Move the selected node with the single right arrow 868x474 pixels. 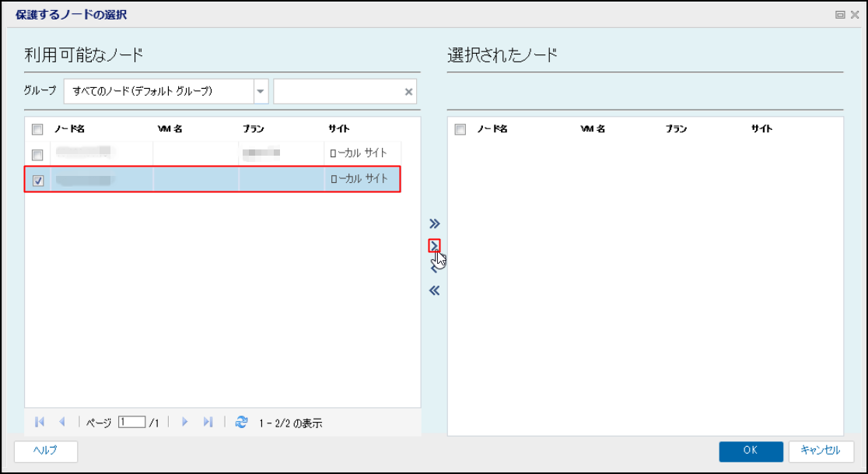(435, 245)
